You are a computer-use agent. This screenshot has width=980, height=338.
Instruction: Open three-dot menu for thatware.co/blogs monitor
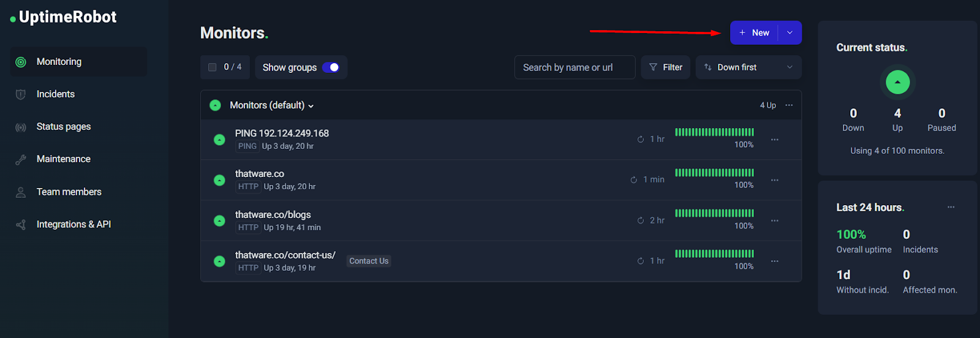click(775, 220)
